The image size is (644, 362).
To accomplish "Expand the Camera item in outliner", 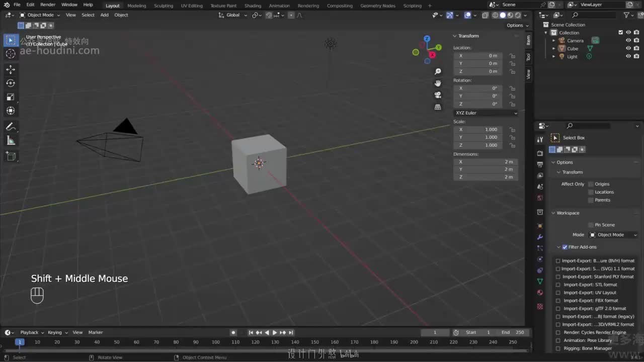I will [554, 41].
